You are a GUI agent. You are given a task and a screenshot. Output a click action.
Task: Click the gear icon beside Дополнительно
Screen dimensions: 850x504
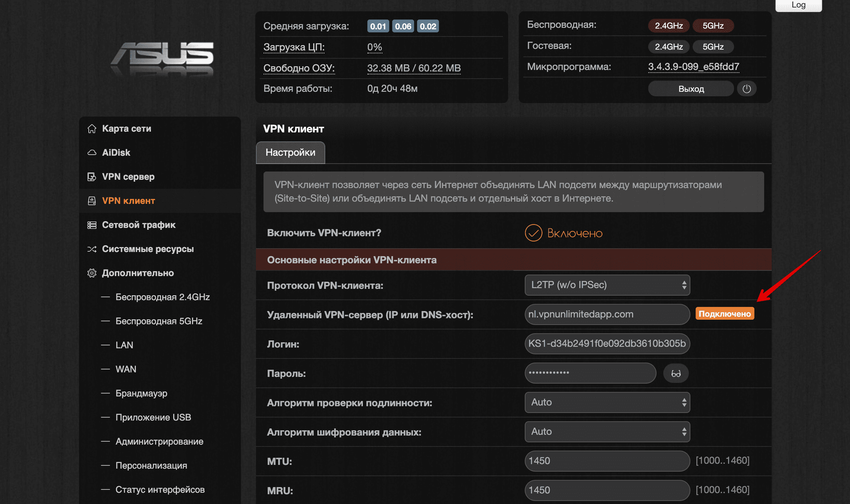[x=91, y=273]
